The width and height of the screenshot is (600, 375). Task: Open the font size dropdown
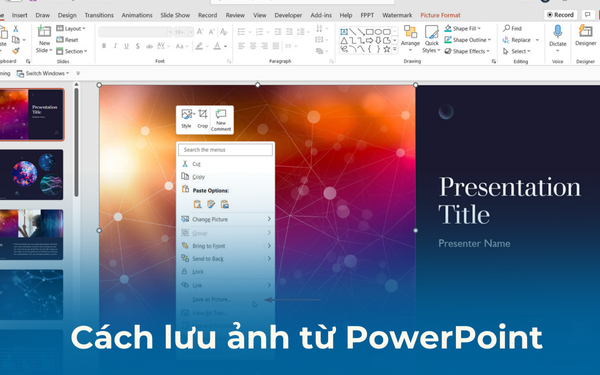tap(191, 32)
